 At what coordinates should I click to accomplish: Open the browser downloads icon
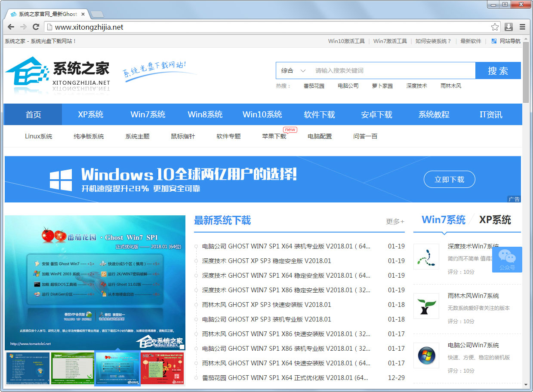click(x=508, y=27)
